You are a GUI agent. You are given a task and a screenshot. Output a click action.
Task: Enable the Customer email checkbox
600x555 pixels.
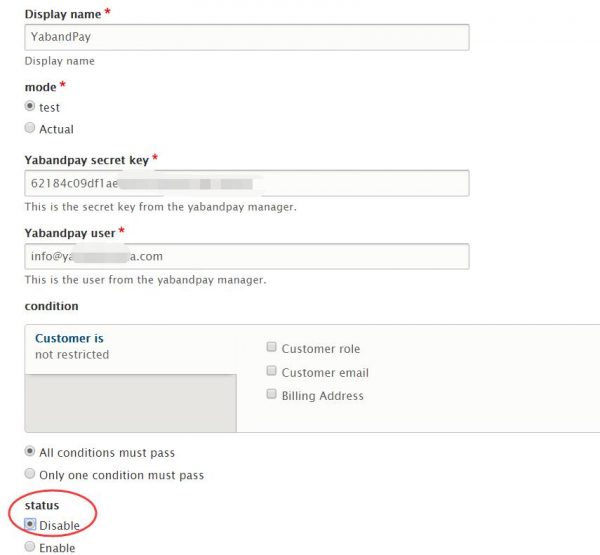coord(271,372)
